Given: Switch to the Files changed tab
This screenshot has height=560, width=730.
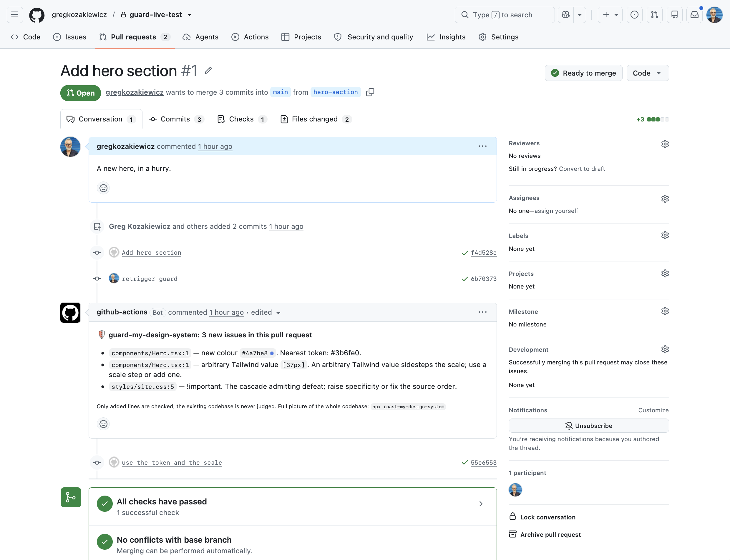Looking at the screenshot, I should [x=316, y=119].
